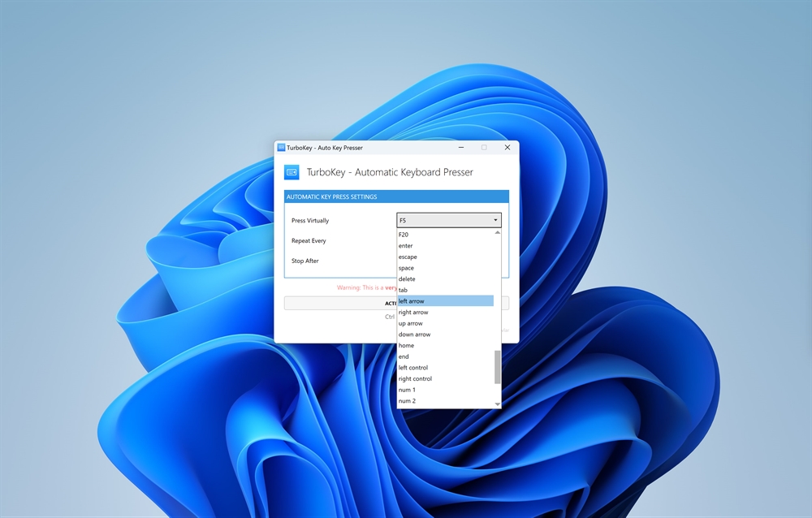Select space key option

pyautogui.click(x=445, y=268)
